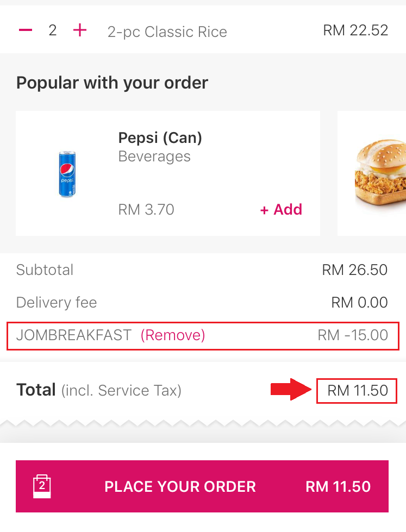Screen dimensions: 406x532
Task: Click the red arrow pointing to total
Action: pos(291,390)
